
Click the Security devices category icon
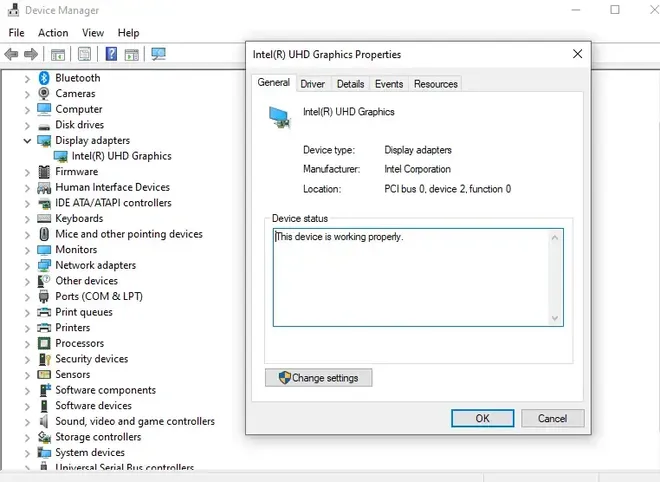click(x=44, y=359)
